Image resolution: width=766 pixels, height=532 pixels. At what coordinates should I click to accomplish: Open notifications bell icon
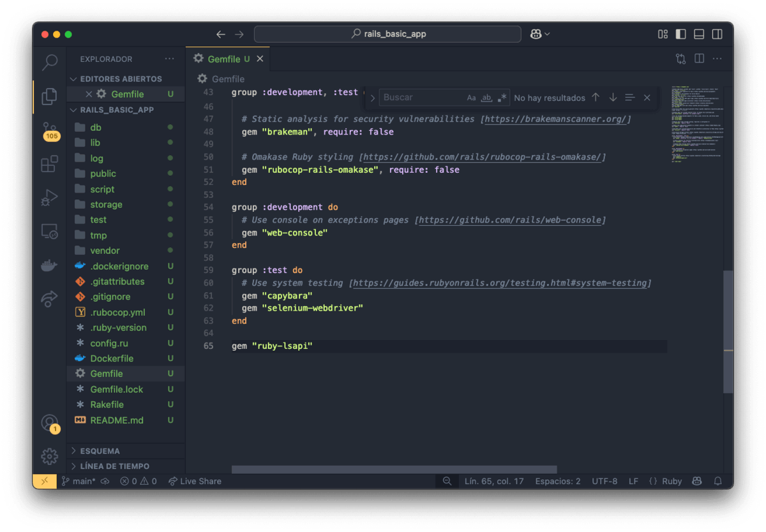pyautogui.click(x=717, y=481)
